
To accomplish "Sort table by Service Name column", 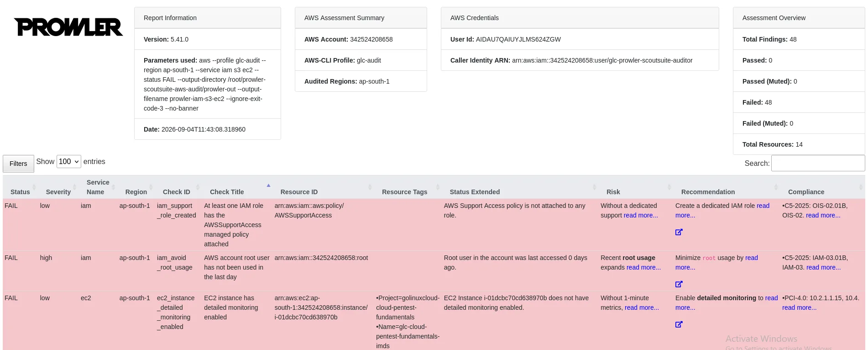I will tap(98, 187).
